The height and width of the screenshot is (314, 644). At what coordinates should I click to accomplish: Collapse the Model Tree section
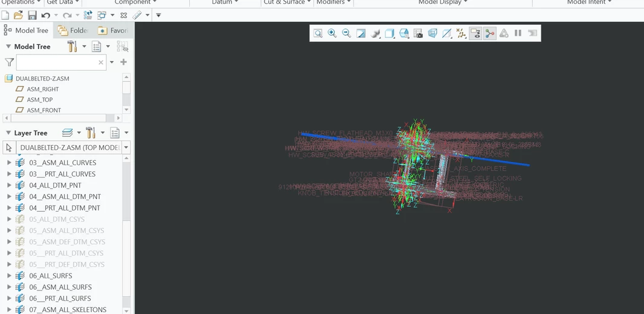point(8,47)
